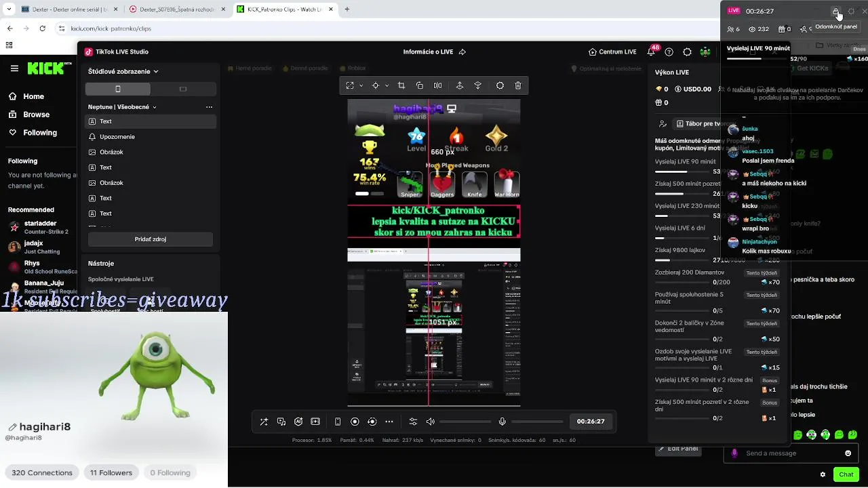Image resolution: width=868 pixels, height=488 pixels.
Task: Click the address bar kick.com/kick-patronko/clips
Action: coord(111,28)
